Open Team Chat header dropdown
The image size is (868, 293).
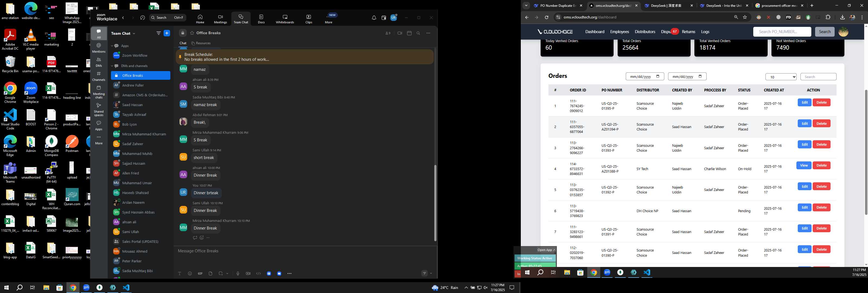(x=134, y=33)
